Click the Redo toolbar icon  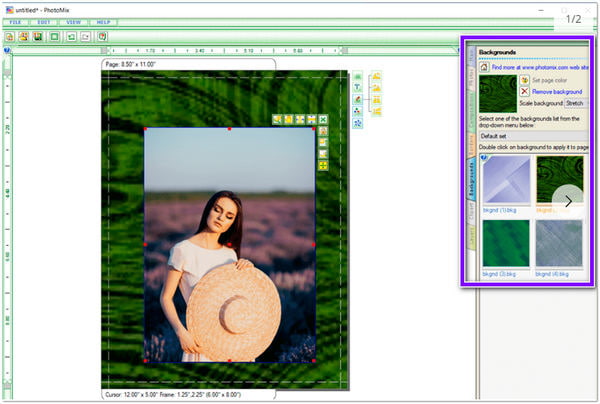tap(85, 37)
